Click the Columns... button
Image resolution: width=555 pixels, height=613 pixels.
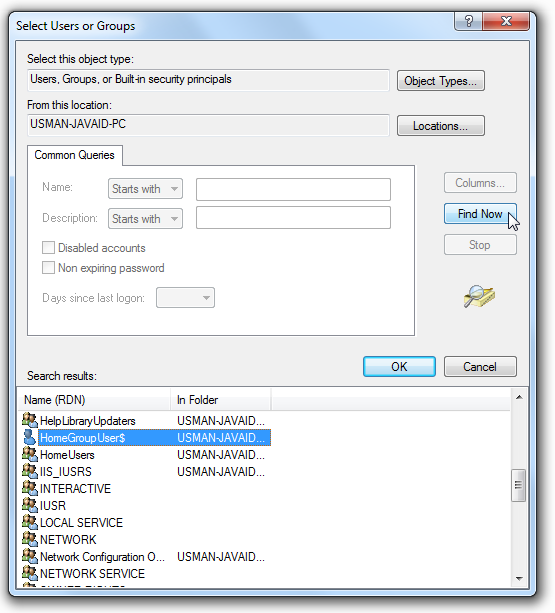[480, 183]
